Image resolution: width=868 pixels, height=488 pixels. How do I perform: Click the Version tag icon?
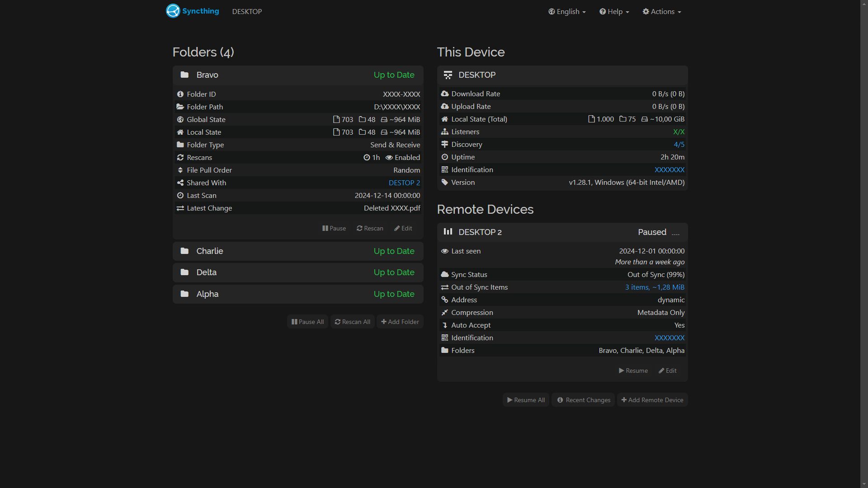[x=445, y=182]
